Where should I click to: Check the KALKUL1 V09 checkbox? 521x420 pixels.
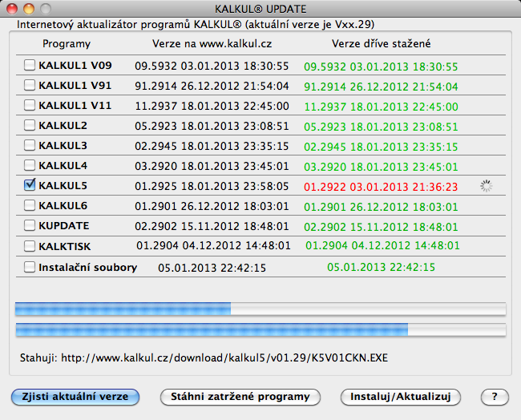30,65
